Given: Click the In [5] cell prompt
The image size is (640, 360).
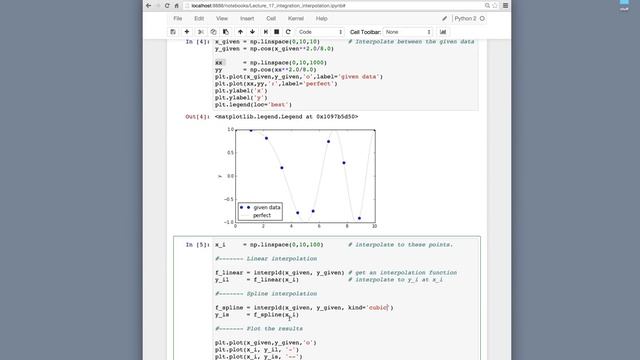Looking at the screenshot, I should [198, 245].
